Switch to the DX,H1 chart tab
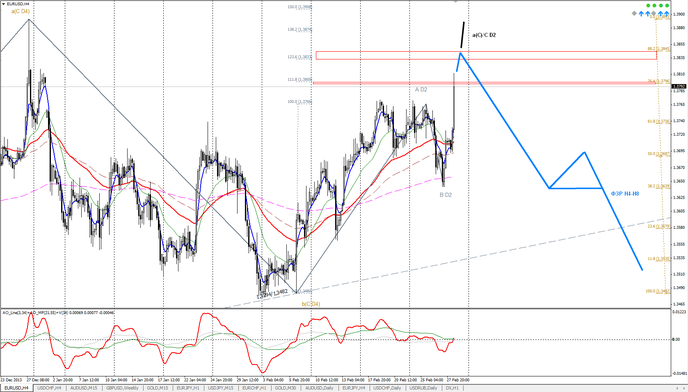 [452, 388]
